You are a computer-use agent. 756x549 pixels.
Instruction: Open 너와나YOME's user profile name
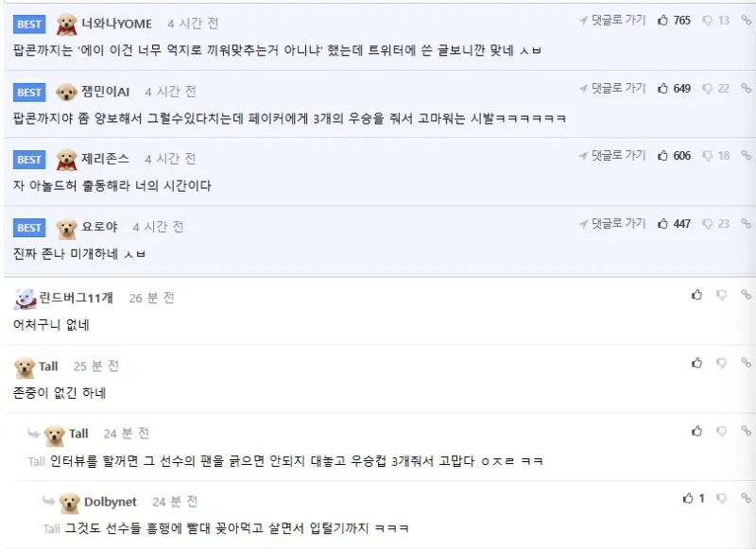(116, 24)
